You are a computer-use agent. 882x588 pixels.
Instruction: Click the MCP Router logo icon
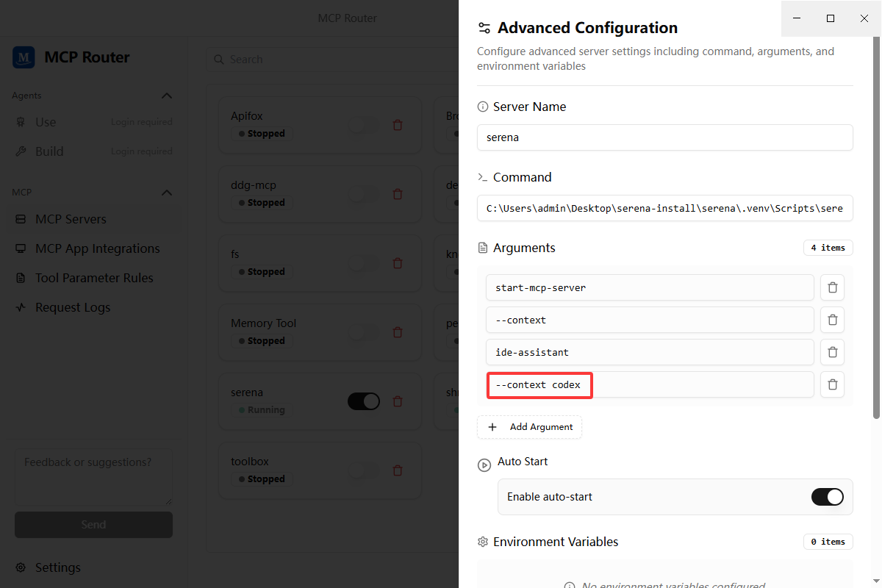tap(24, 57)
